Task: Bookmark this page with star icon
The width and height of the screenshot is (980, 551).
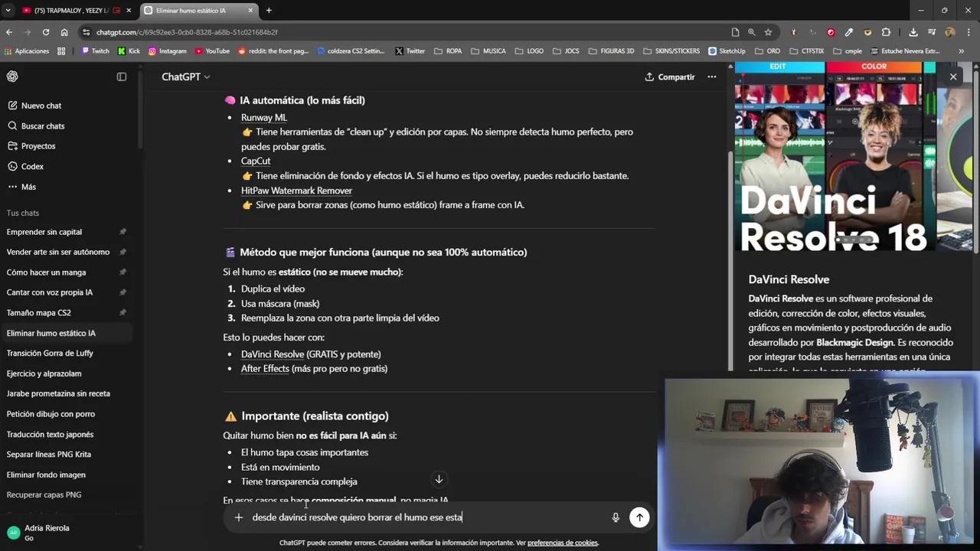Action: pyautogui.click(x=768, y=32)
